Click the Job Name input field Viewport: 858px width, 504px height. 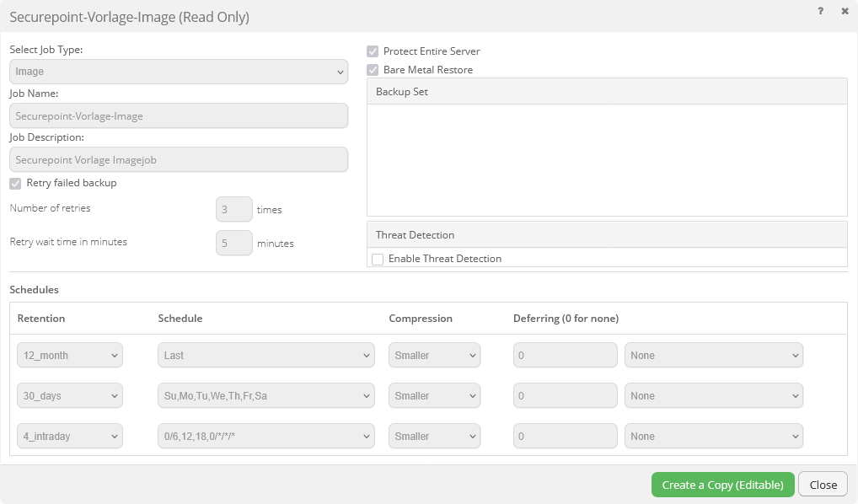[x=179, y=115]
